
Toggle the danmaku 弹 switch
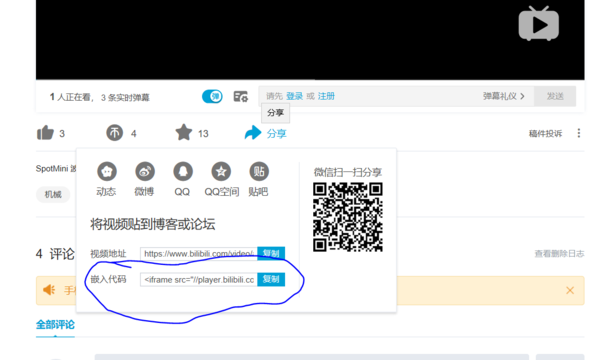(x=212, y=96)
